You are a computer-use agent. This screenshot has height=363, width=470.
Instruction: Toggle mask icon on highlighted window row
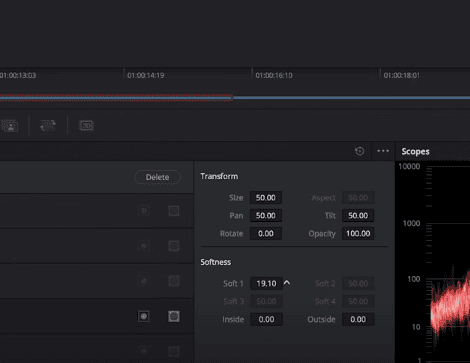(174, 316)
